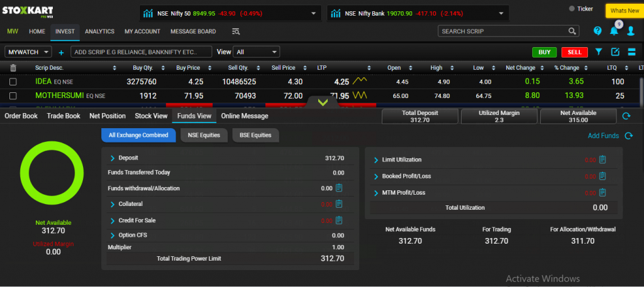644x287 pixels.
Task: Expand the Limit Utilization row
Action: pos(376,160)
